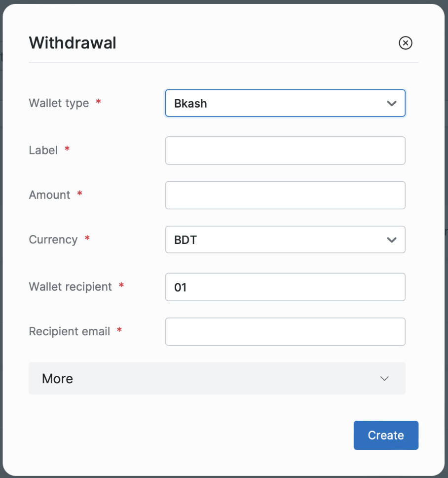Expand the More section

coord(217,379)
